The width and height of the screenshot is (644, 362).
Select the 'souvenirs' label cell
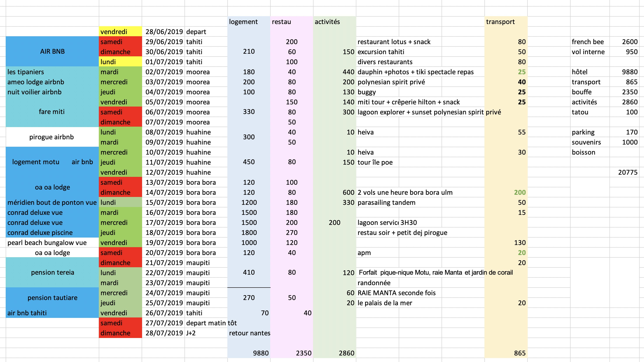590,142
